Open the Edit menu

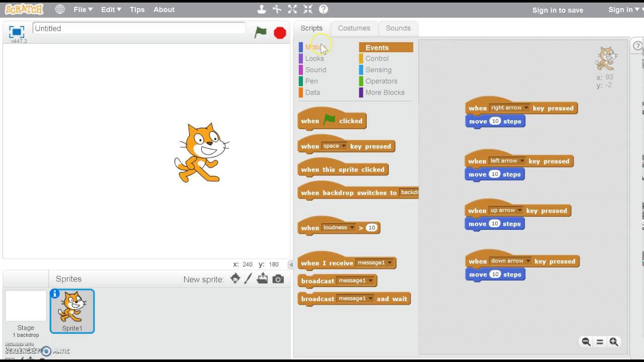111,10
